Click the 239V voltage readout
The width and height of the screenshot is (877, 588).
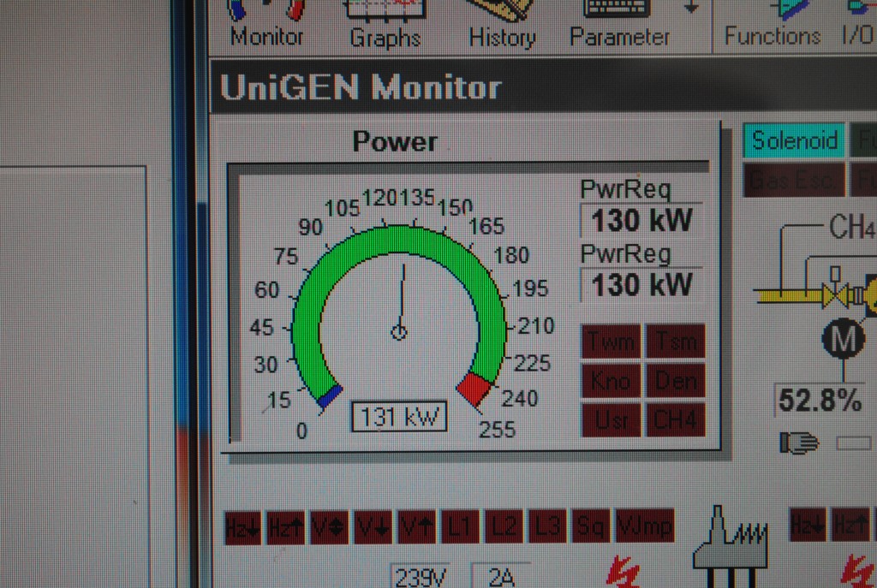coord(420,576)
